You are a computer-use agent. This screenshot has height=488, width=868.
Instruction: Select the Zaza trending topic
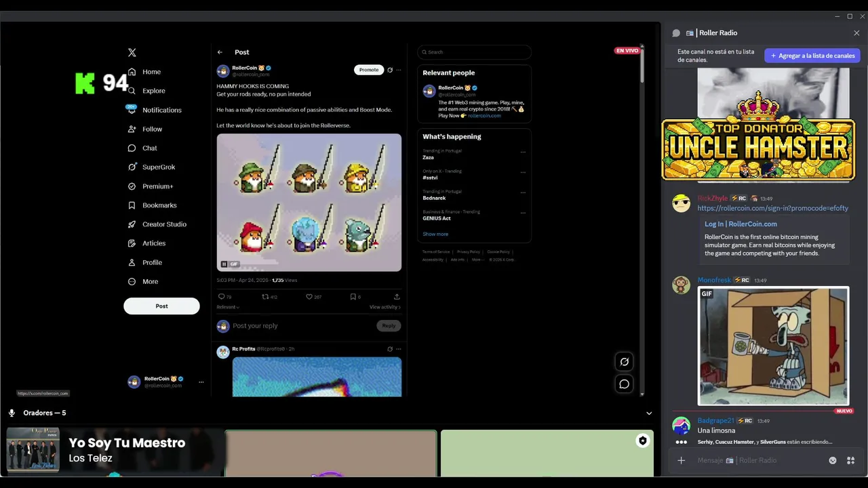pyautogui.click(x=429, y=157)
